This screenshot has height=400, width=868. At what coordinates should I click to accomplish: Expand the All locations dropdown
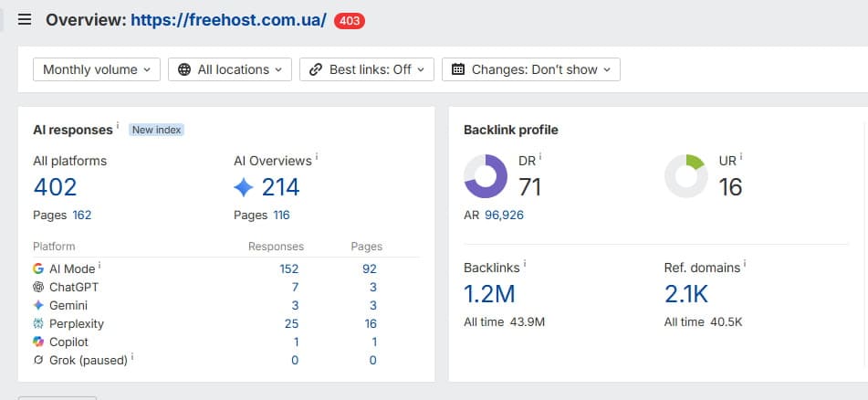pos(230,69)
